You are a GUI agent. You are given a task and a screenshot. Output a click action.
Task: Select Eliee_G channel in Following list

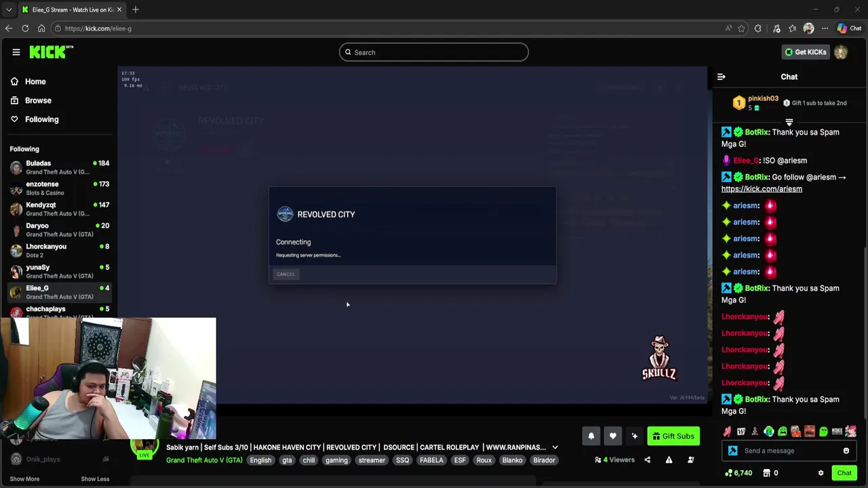(x=60, y=292)
